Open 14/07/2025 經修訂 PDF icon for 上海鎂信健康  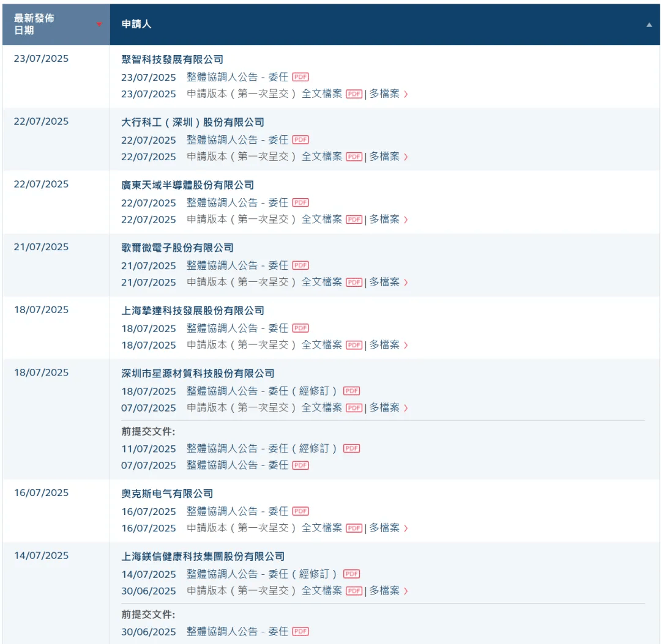click(351, 574)
